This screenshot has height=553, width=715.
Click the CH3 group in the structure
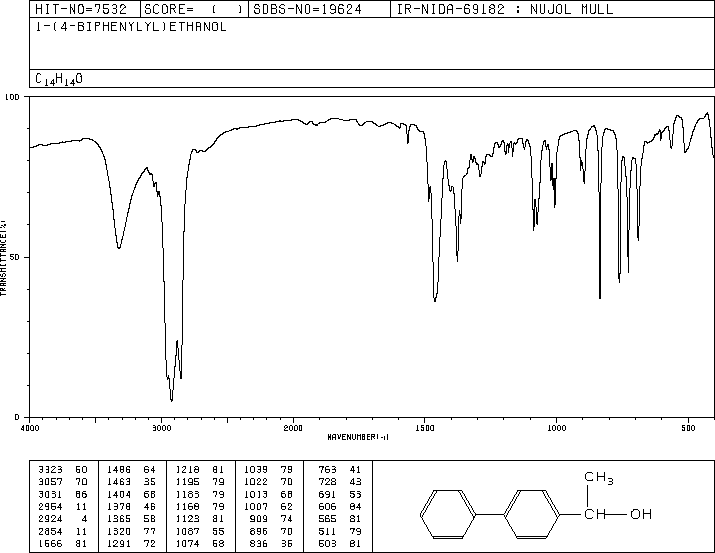599,478
